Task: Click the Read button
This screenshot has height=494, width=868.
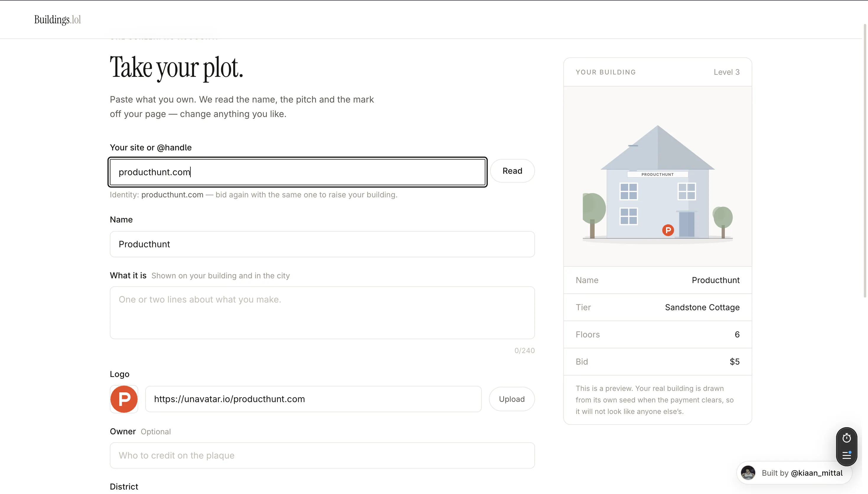Action: click(512, 171)
